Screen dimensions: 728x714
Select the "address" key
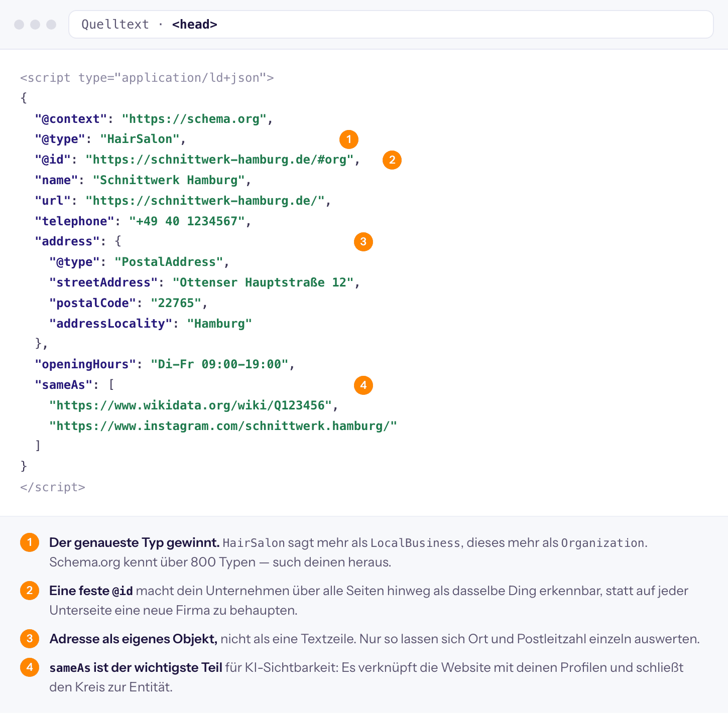(67, 241)
